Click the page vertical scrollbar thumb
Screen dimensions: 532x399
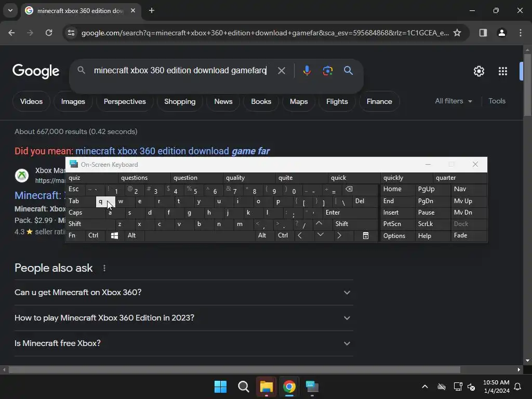tap(528, 85)
